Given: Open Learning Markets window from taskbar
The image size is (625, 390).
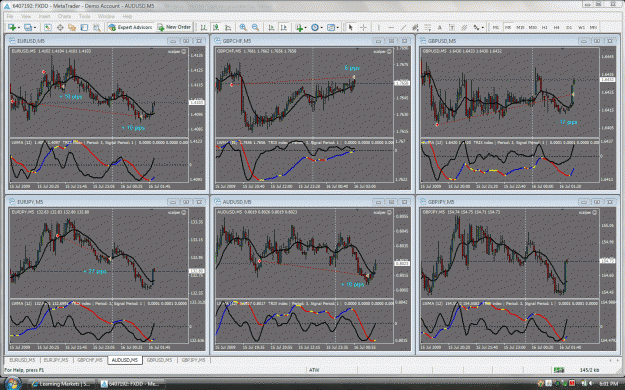Looking at the screenshot, I should pos(63,384).
